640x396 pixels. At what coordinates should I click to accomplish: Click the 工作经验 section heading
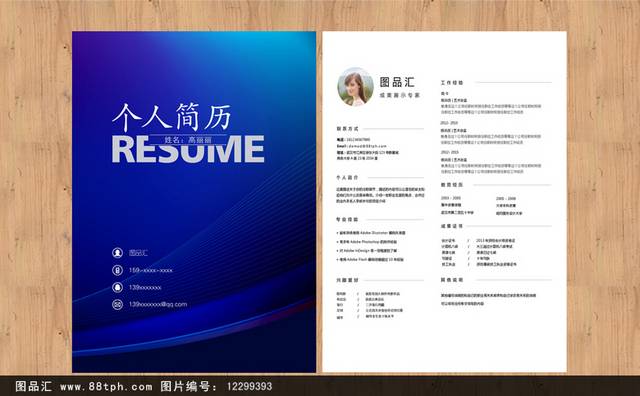452,82
